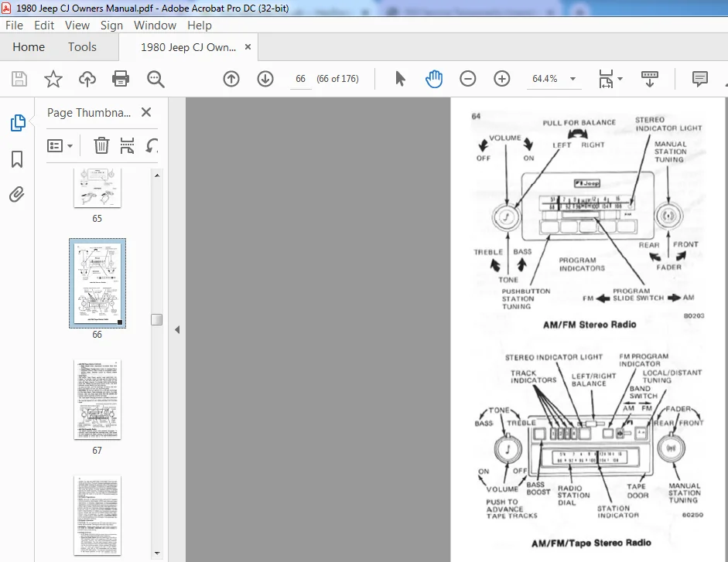Click the thumbnail label '67'

click(97, 451)
